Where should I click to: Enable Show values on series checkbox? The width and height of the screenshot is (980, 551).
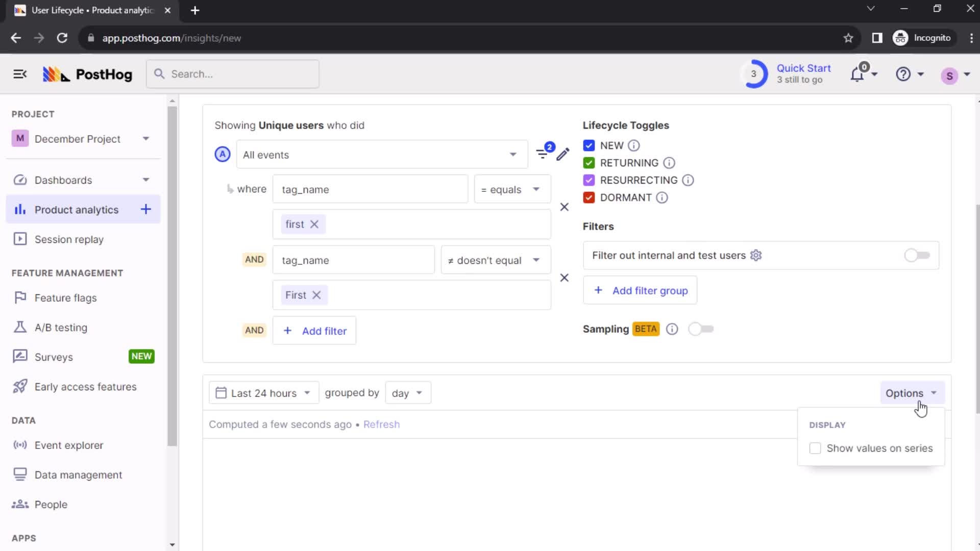815,448
